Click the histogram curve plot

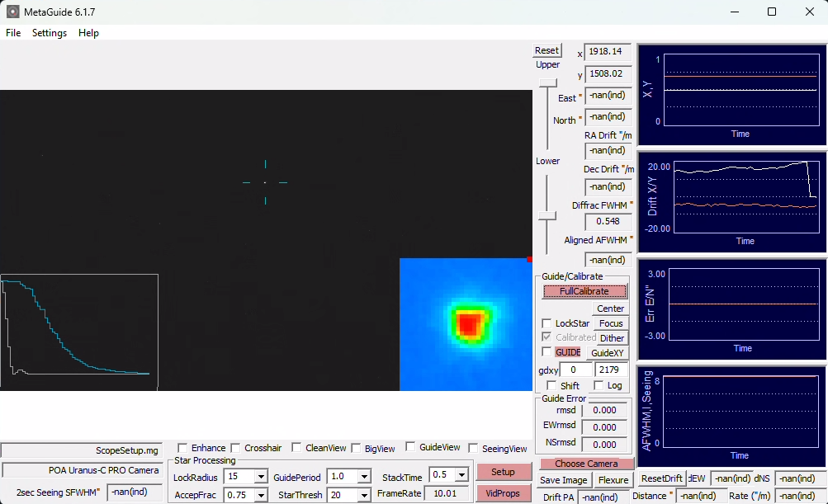pyautogui.click(x=79, y=332)
